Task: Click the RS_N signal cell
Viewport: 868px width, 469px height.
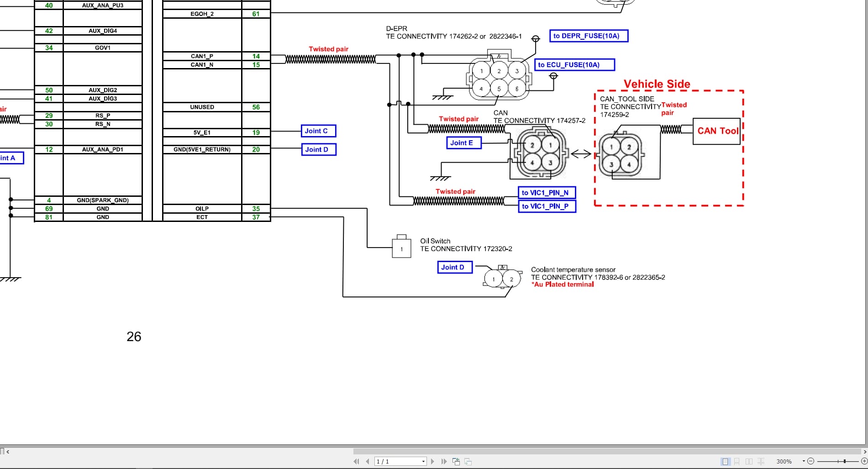Action: pos(103,124)
